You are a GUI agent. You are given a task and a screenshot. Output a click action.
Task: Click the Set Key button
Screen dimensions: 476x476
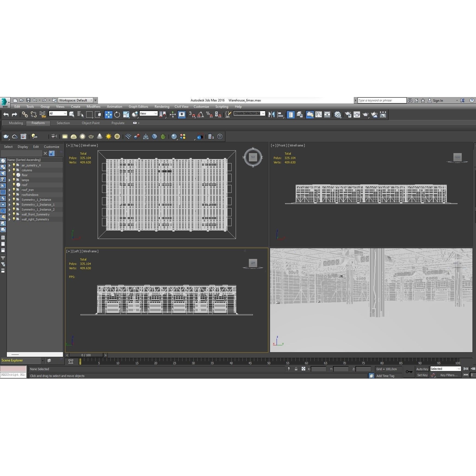coord(422,375)
